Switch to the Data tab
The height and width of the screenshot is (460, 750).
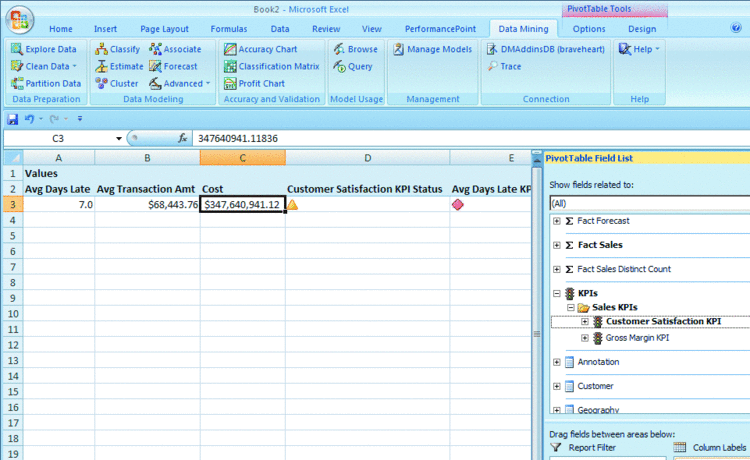(280, 29)
